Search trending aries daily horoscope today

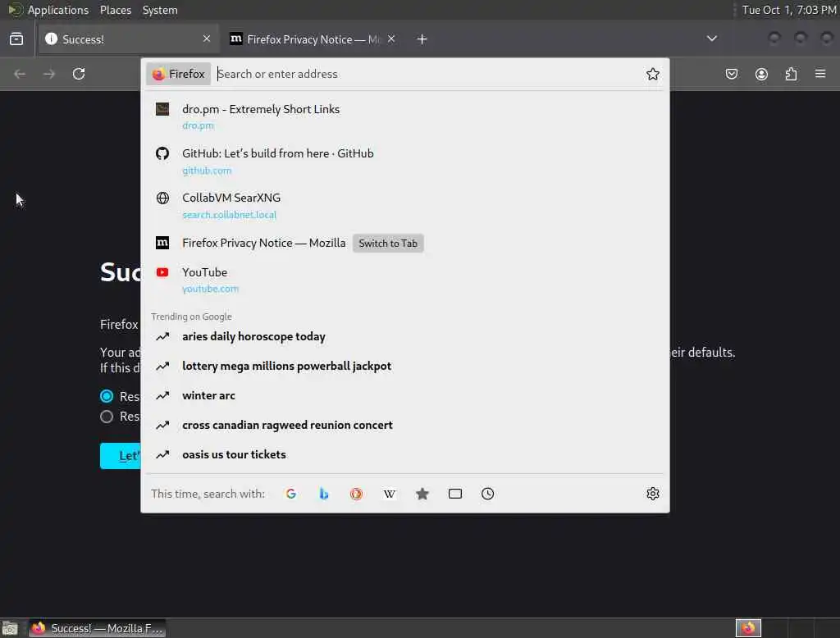(405, 336)
